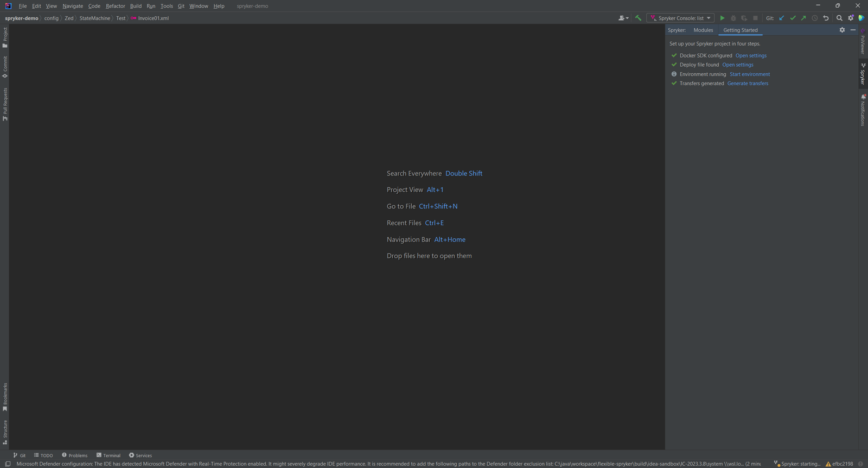868x468 pixels.
Task: Run the Spryker Console: list configuration
Action: (722, 18)
